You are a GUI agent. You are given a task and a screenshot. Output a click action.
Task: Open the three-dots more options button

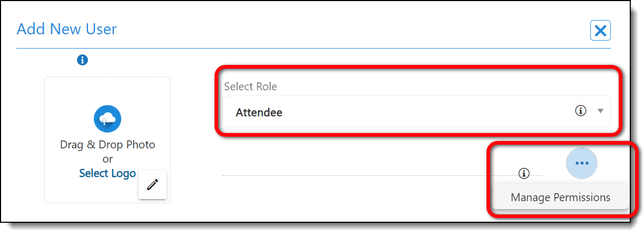click(581, 164)
